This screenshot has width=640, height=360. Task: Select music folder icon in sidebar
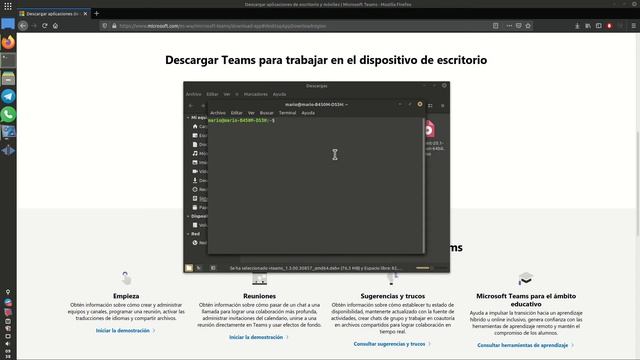[195, 153]
